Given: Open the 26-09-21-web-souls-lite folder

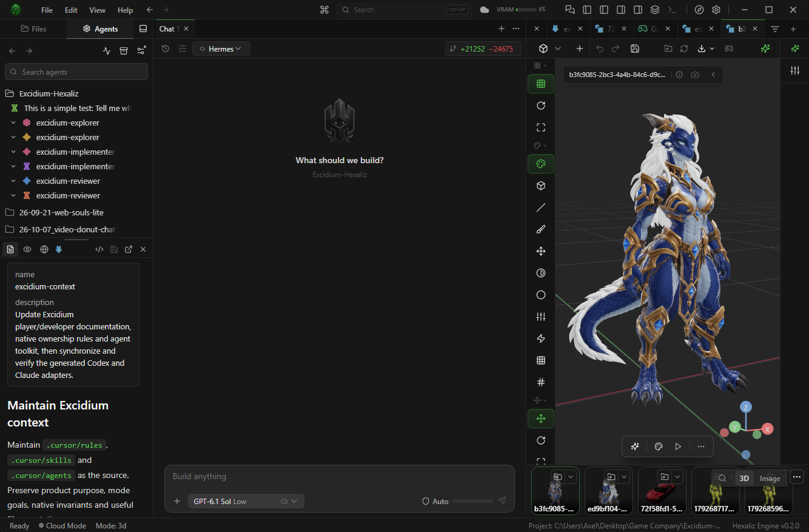Looking at the screenshot, I should (x=61, y=212).
